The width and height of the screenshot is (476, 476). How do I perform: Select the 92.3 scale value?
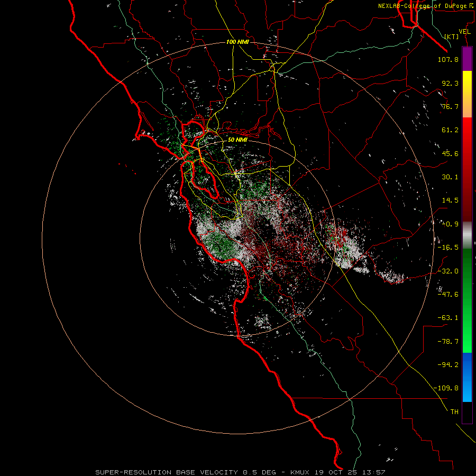[450, 83]
